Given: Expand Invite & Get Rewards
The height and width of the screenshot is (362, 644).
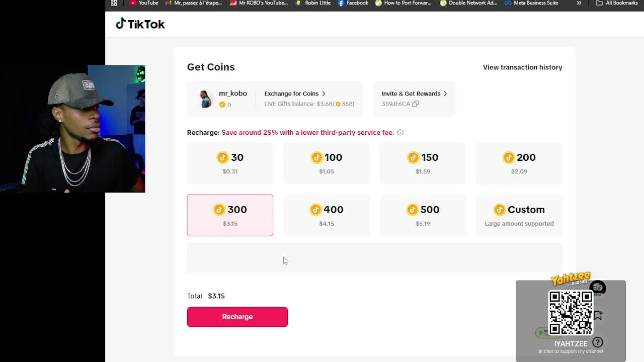Looking at the screenshot, I should [x=414, y=94].
